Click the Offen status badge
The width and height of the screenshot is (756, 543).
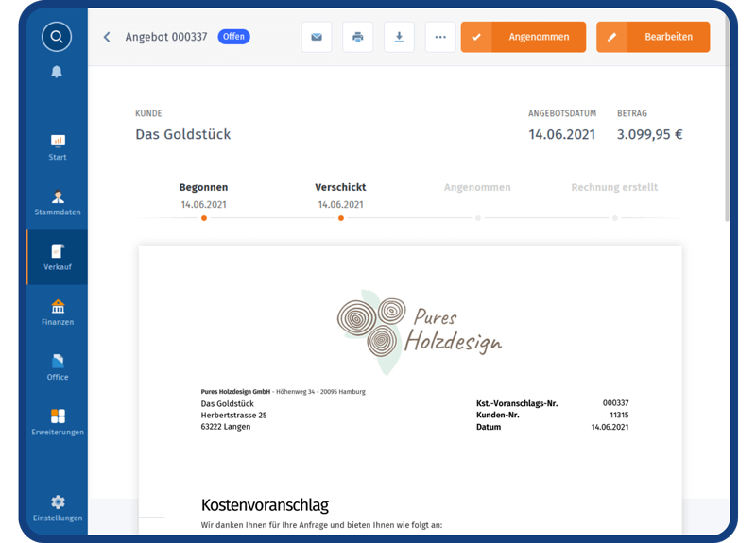233,37
